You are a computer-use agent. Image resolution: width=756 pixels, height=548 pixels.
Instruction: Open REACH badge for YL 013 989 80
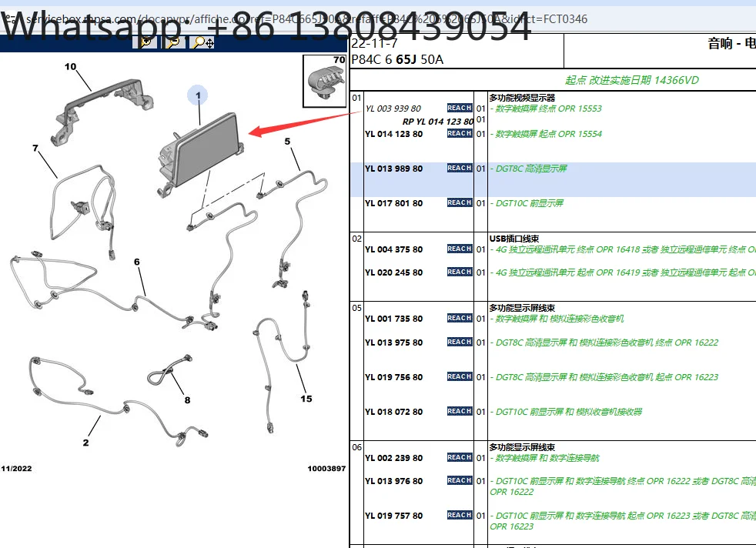[459, 168]
